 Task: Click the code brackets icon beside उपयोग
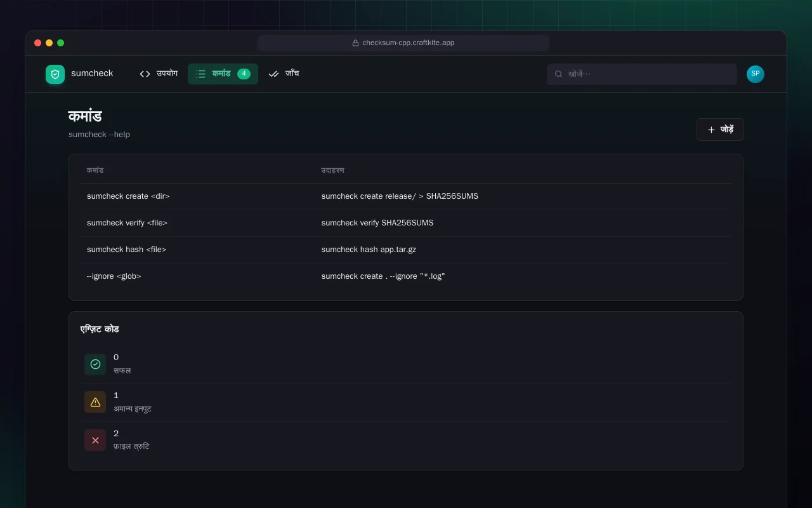pyautogui.click(x=145, y=74)
